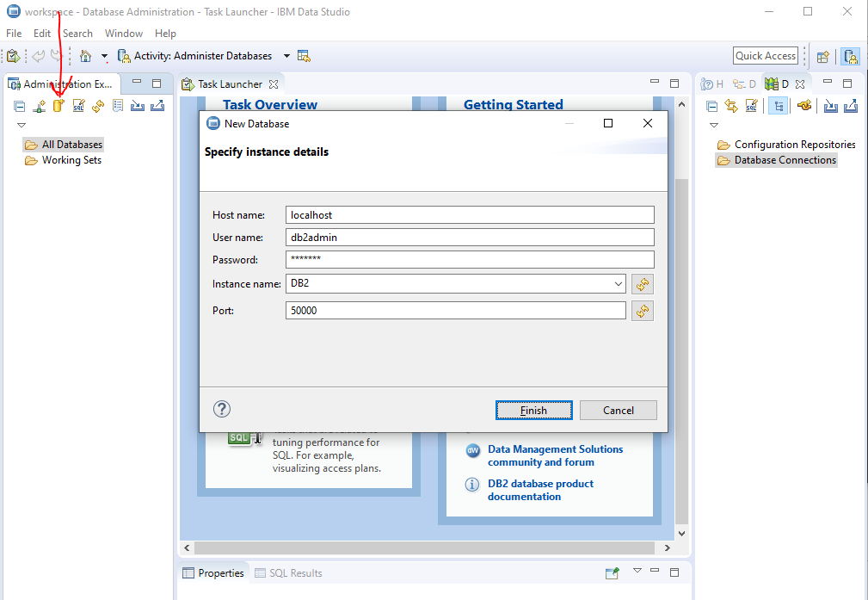Open the Activity Administer Databases dropdown arrow
The image size is (868, 600).
pos(286,56)
